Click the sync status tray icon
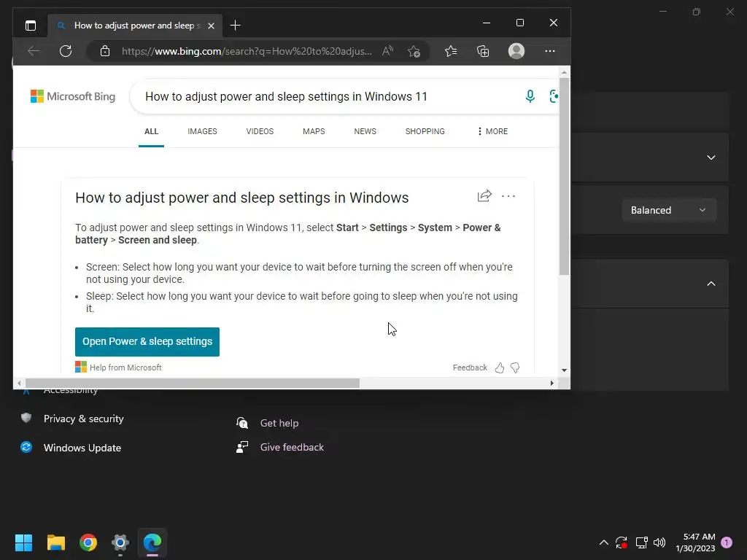Image resolution: width=747 pixels, height=560 pixels. [622, 542]
